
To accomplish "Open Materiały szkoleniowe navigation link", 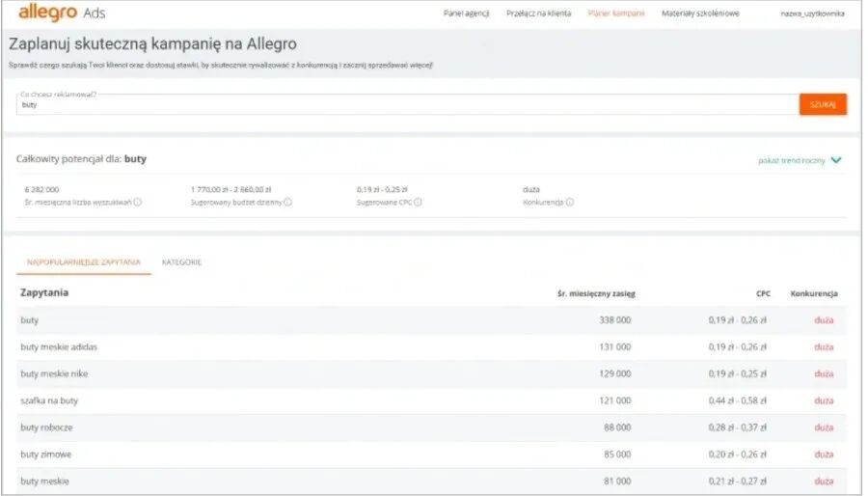I will [x=700, y=14].
